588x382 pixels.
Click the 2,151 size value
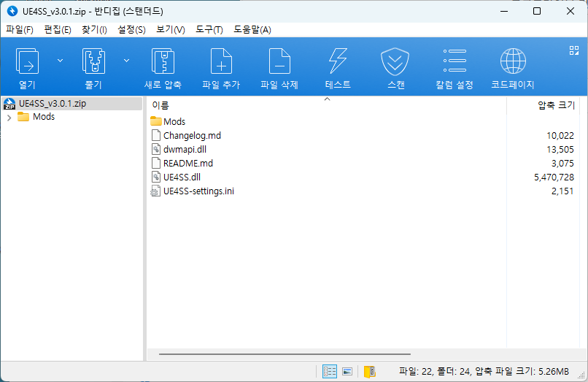pyautogui.click(x=562, y=191)
